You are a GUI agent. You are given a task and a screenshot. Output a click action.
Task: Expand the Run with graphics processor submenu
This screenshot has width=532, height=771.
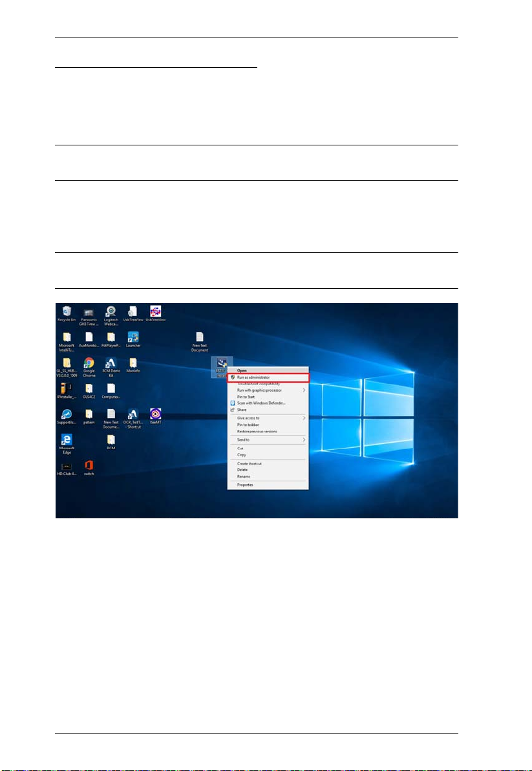tap(268, 390)
